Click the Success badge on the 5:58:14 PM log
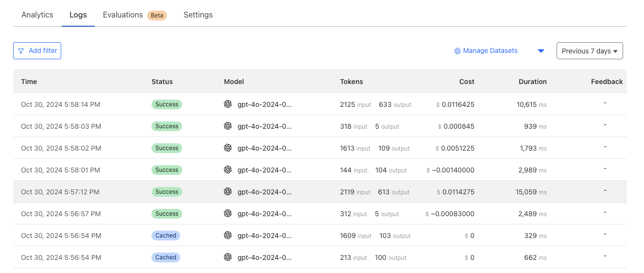Image resolution: width=644 pixels, height=273 pixels. (x=167, y=104)
